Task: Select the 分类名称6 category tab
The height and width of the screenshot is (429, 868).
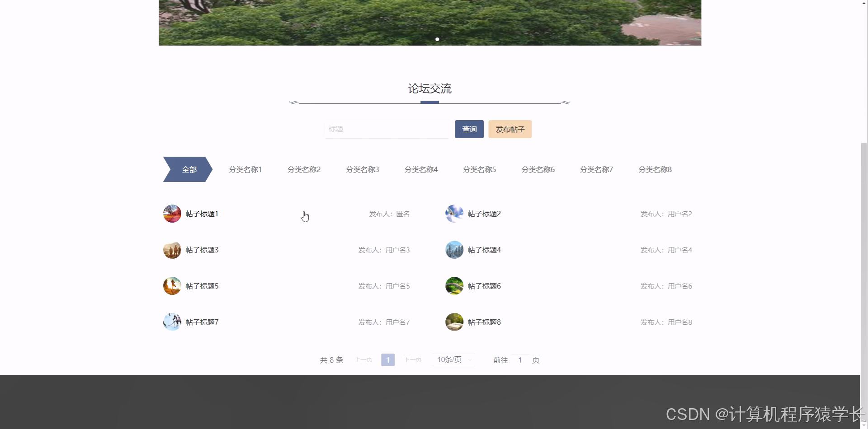Action: (538, 169)
